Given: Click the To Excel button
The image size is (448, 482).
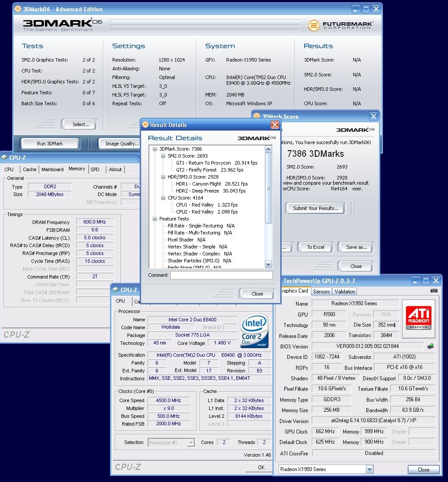Looking at the screenshot, I should point(315,247).
